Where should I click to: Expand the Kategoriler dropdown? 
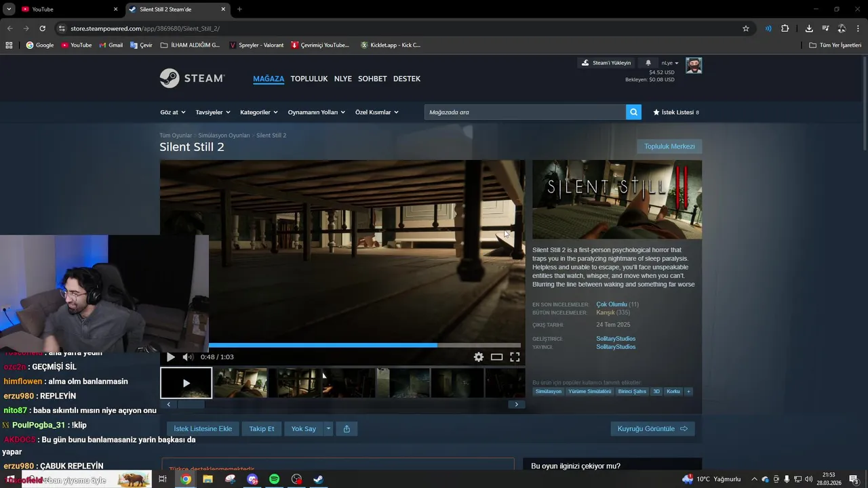pos(259,112)
